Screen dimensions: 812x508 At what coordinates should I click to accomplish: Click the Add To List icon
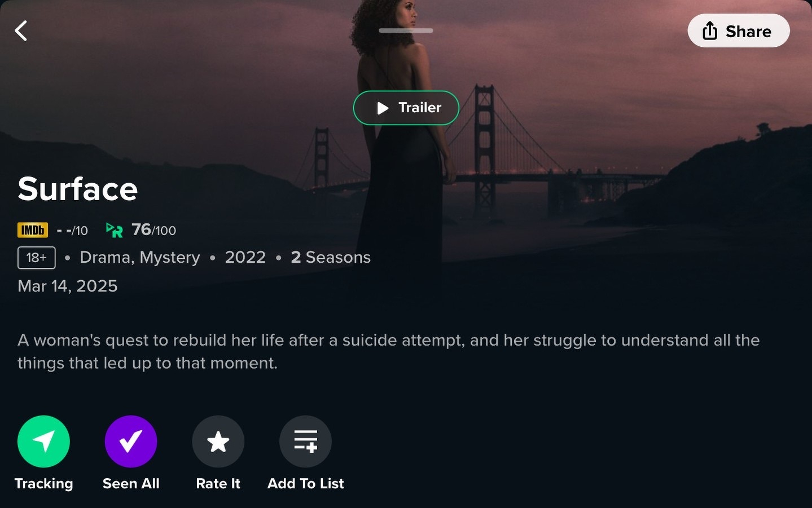click(305, 441)
